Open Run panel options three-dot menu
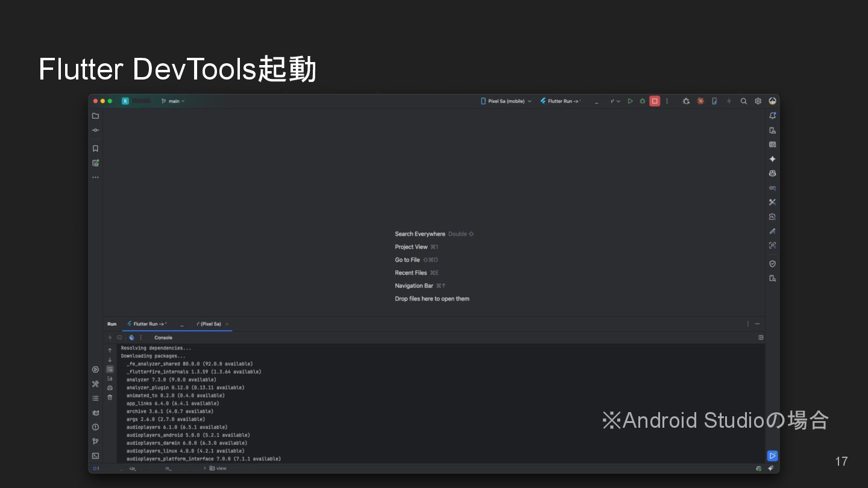This screenshot has width=868, height=488. [748, 324]
